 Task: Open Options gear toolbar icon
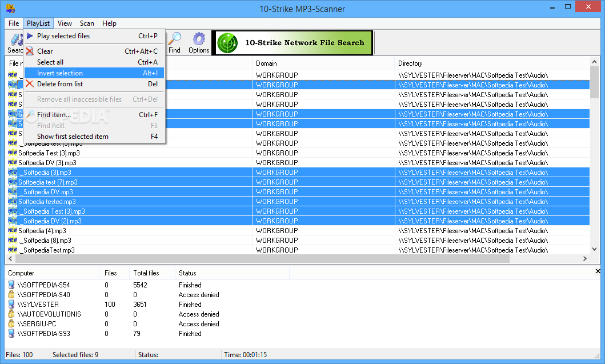pyautogui.click(x=199, y=39)
